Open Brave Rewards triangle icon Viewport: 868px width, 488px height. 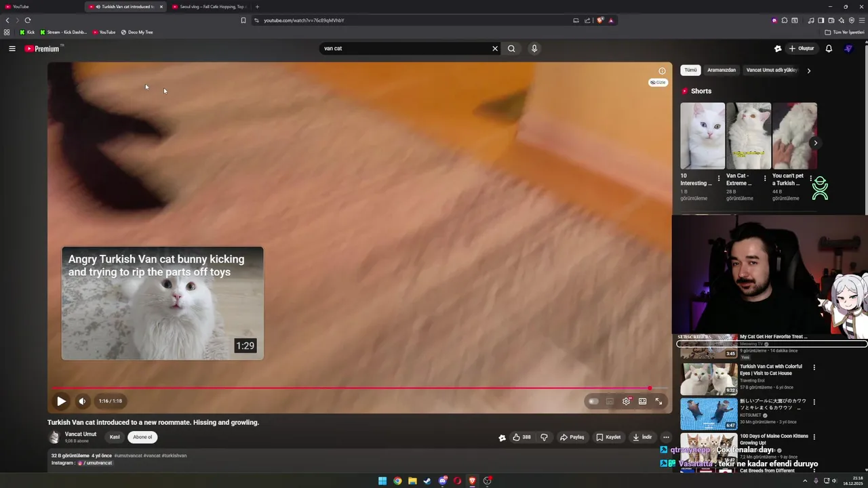click(x=611, y=20)
